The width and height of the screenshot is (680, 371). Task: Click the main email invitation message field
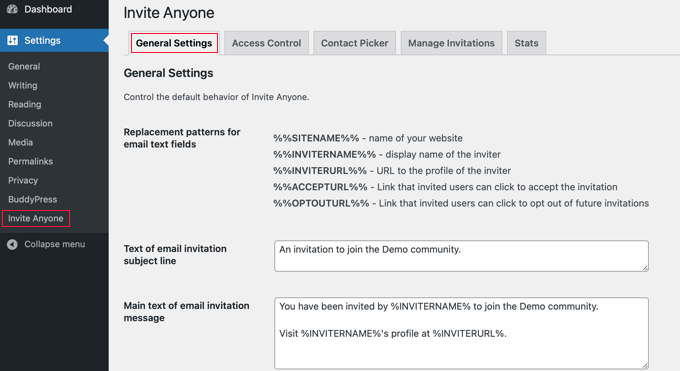461,333
